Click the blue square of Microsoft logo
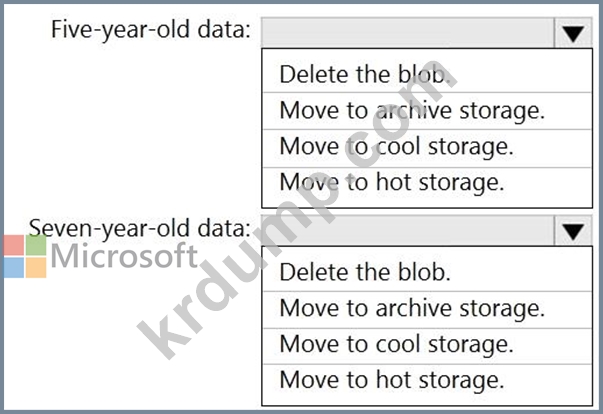Viewport: 603px width, 414px height. [x=12, y=268]
